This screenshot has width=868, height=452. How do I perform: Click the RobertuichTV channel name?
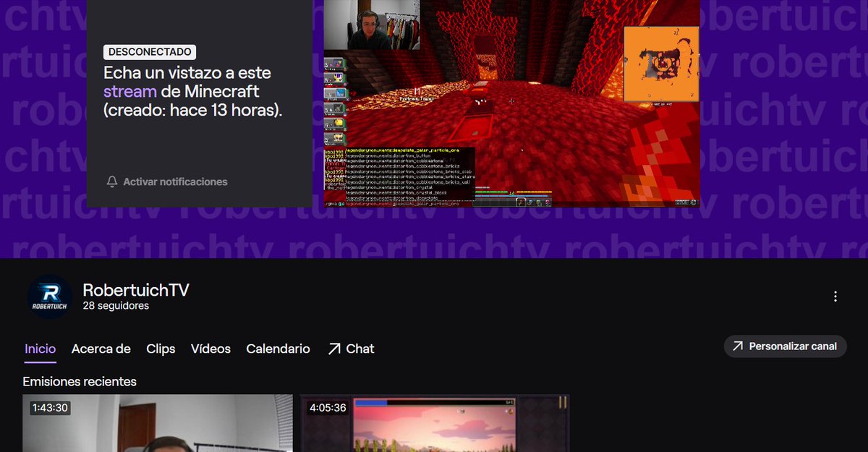coord(136,290)
